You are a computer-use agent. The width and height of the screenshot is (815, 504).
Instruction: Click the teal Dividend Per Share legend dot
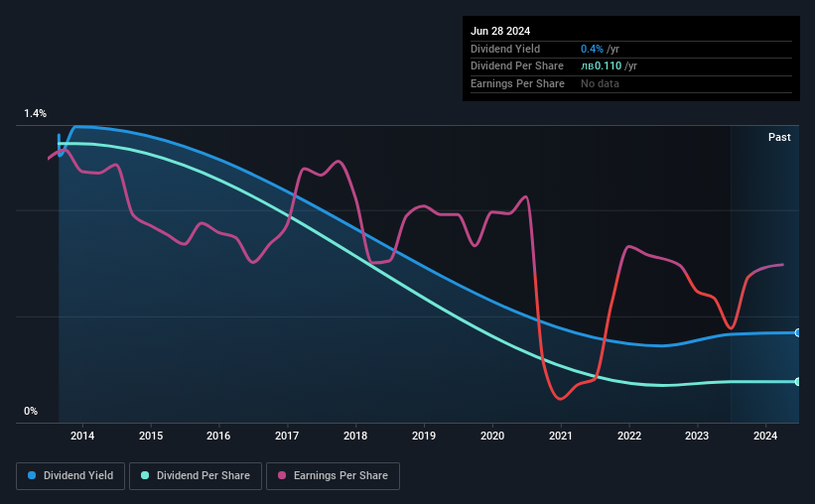point(145,475)
